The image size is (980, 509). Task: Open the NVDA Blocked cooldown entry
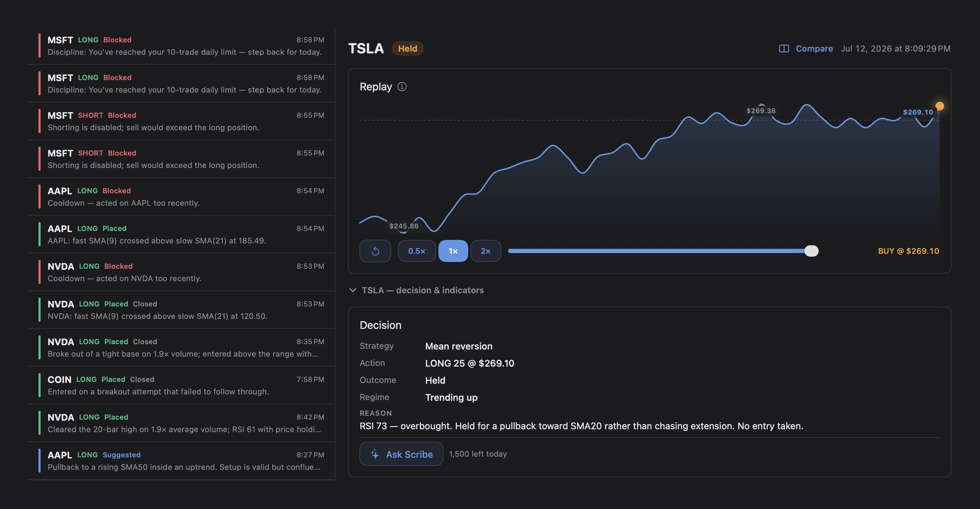pyautogui.click(x=182, y=272)
